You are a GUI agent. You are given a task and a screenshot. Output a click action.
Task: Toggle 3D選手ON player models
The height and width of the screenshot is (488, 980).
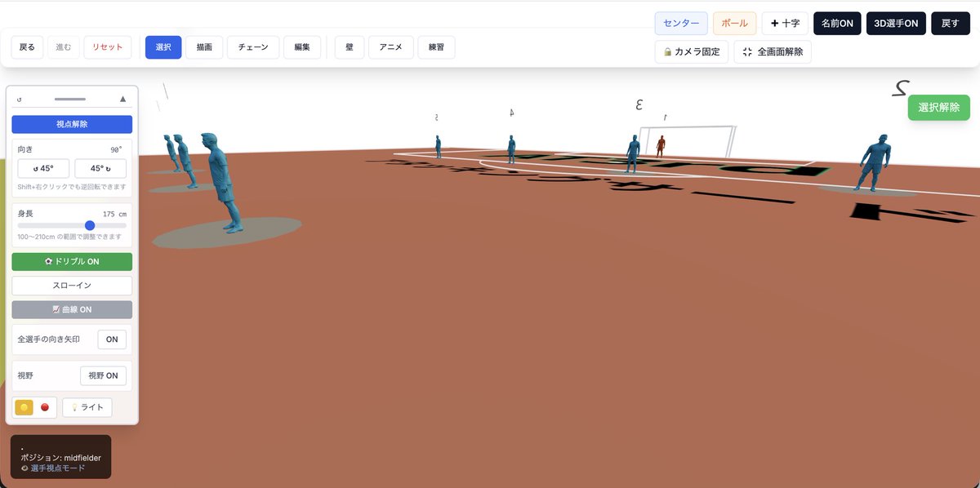pyautogui.click(x=895, y=23)
